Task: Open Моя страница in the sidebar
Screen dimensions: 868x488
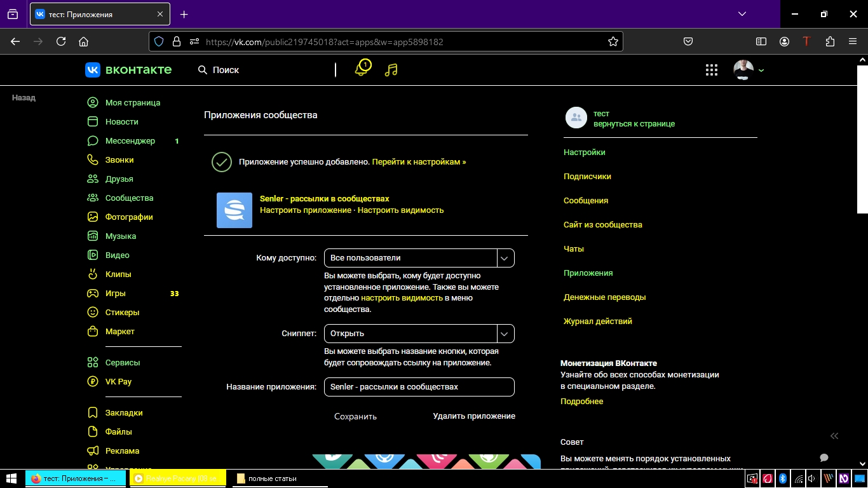Action: tap(132, 102)
